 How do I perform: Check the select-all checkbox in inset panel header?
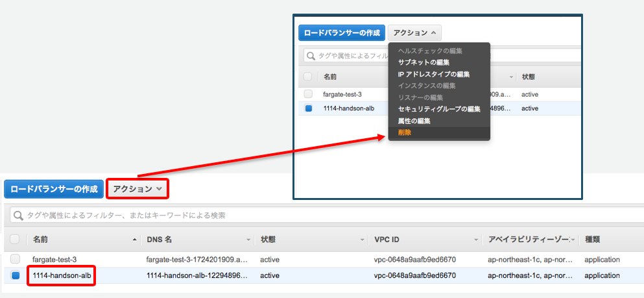pyautogui.click(x=307, y=77)
